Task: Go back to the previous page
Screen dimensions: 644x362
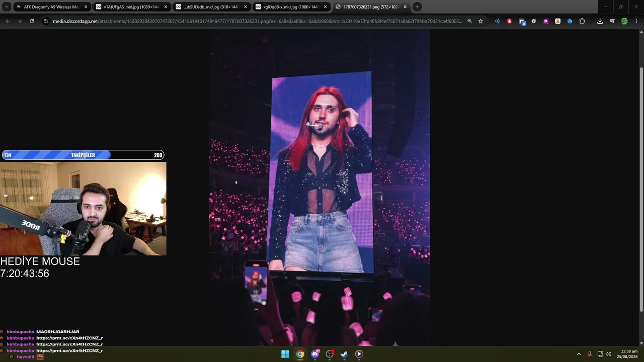Action: [x=8, y=21]
